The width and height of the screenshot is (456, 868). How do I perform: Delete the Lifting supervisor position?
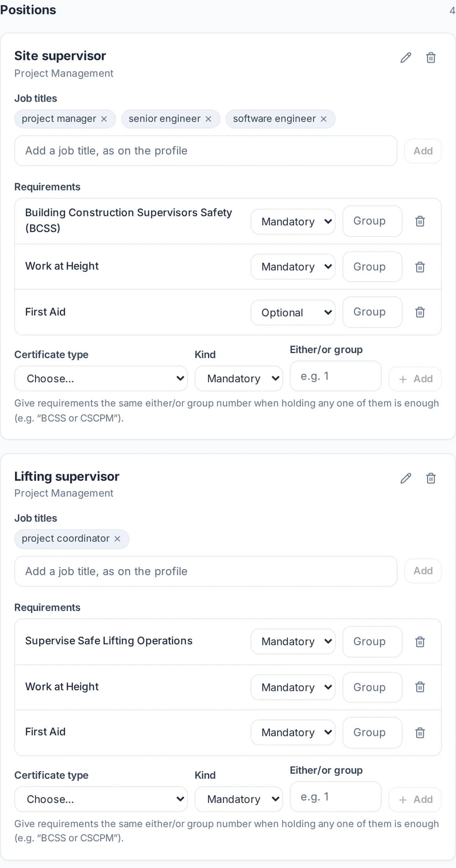(431, 478)
